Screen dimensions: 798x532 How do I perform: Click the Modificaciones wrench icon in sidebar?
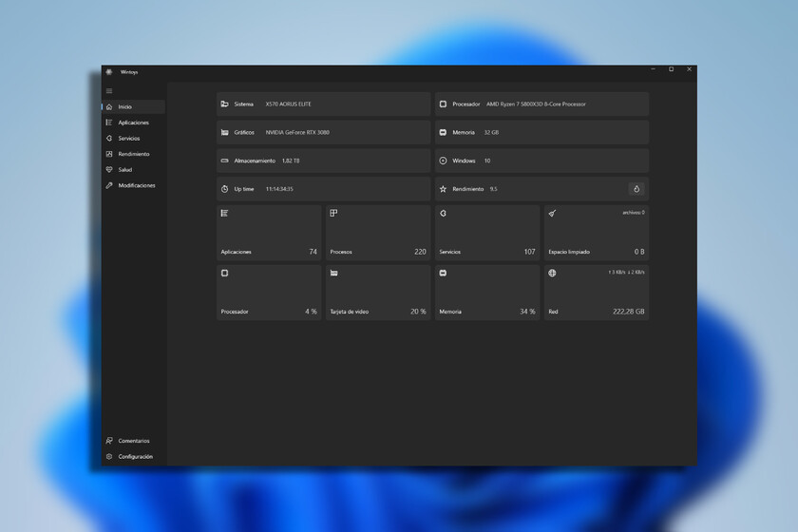tap(109, 185)
